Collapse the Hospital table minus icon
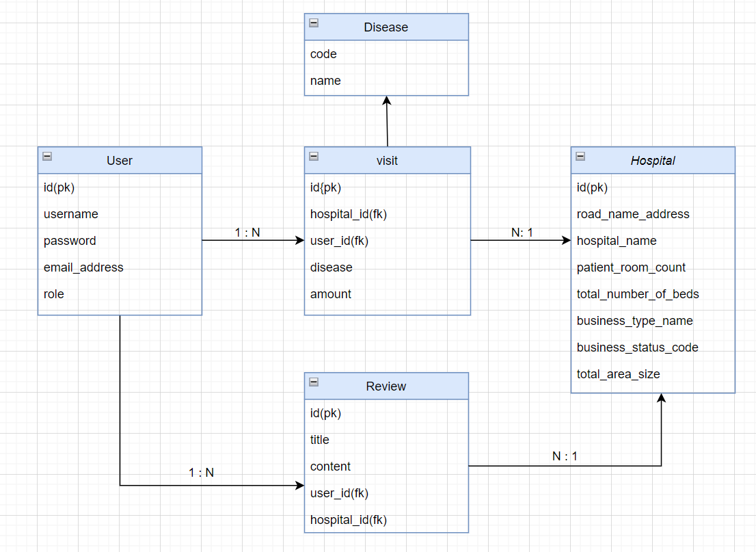756x552 pixels. coord(580,156)
